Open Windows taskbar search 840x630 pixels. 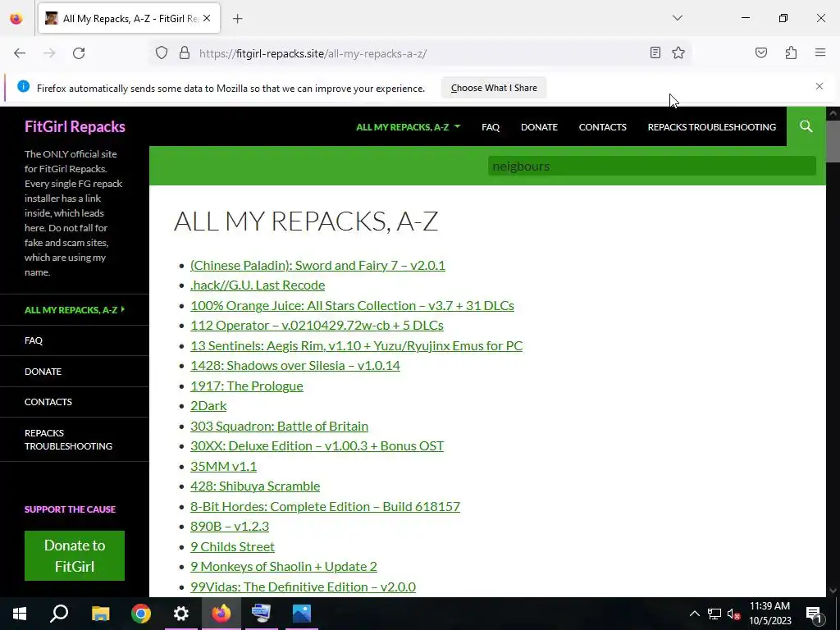(x=59, y=614)
